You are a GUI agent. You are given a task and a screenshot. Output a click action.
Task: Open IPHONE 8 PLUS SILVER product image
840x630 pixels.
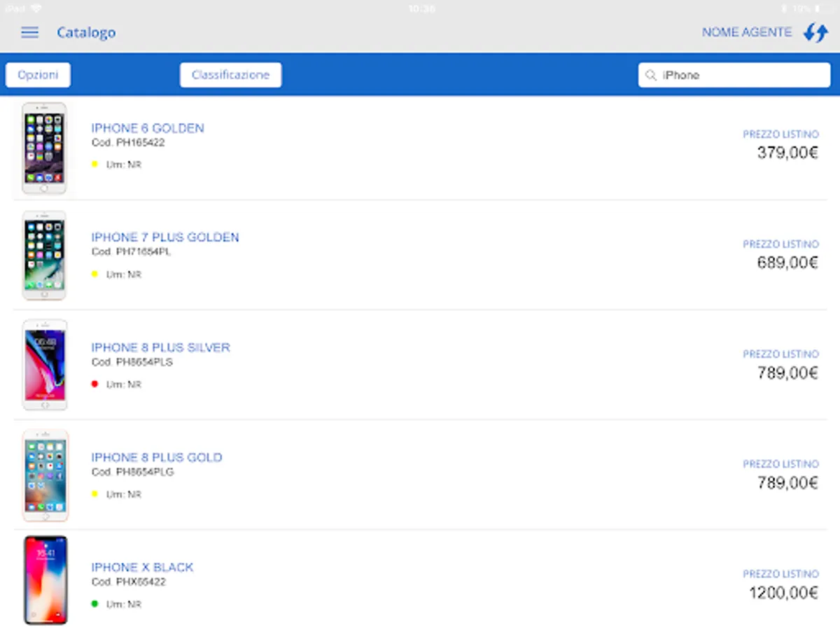tap(44, 365)
